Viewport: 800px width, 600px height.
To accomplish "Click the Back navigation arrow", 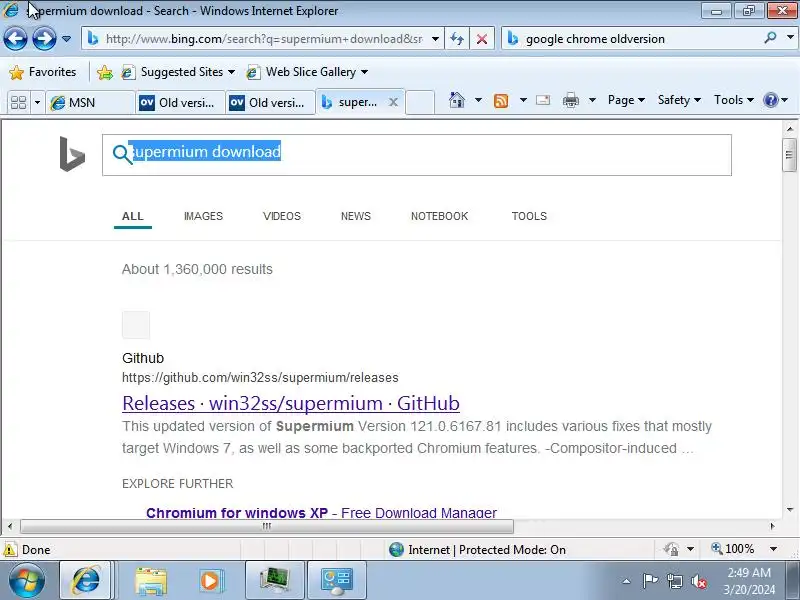I will (x=15, y=39).
